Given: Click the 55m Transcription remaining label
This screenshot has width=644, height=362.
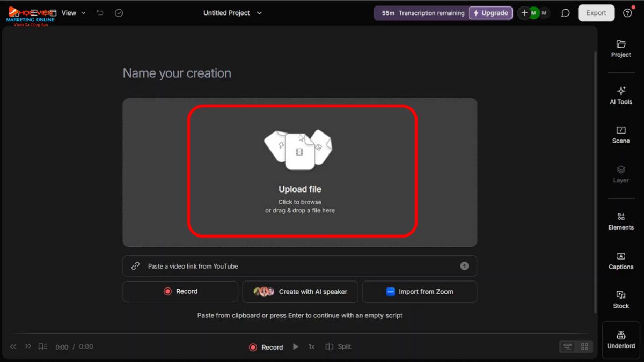Looking at the screenshot, I should (423, 13).
